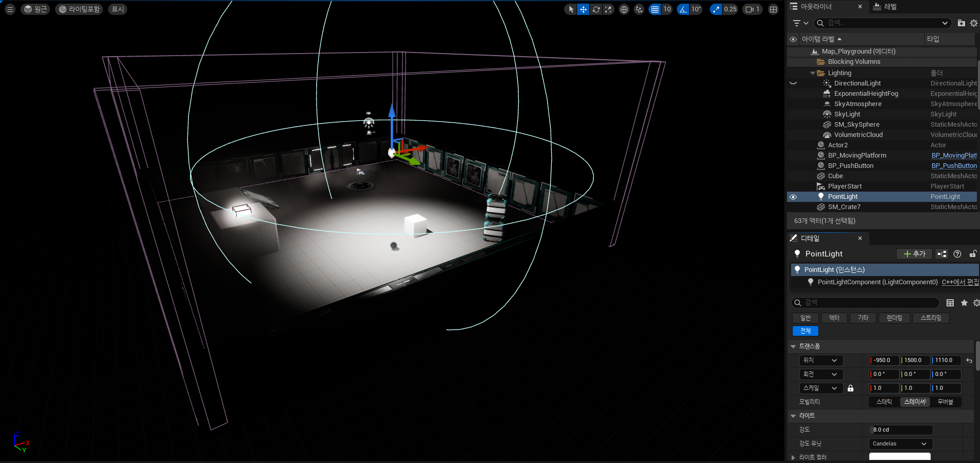Hide the PointLight actor with the eye icon
The height and width of the screenshot is (463, 980).
tap(793, 197)
